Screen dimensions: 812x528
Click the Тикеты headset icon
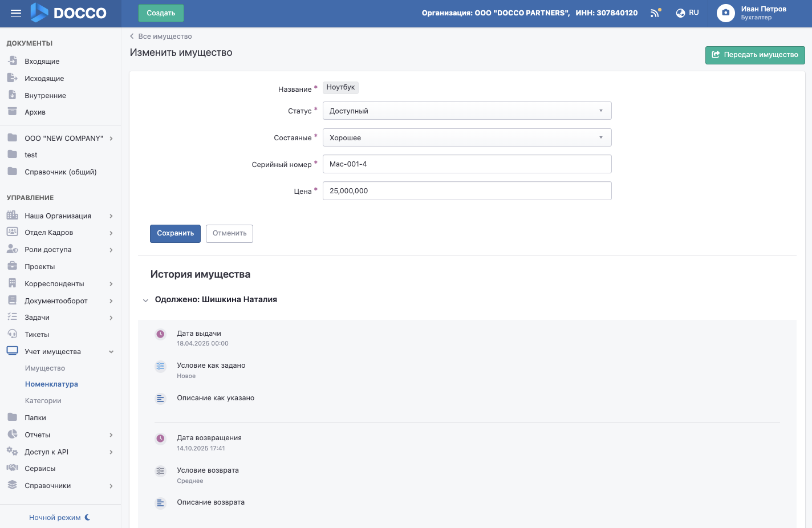[x=13, y=334]
